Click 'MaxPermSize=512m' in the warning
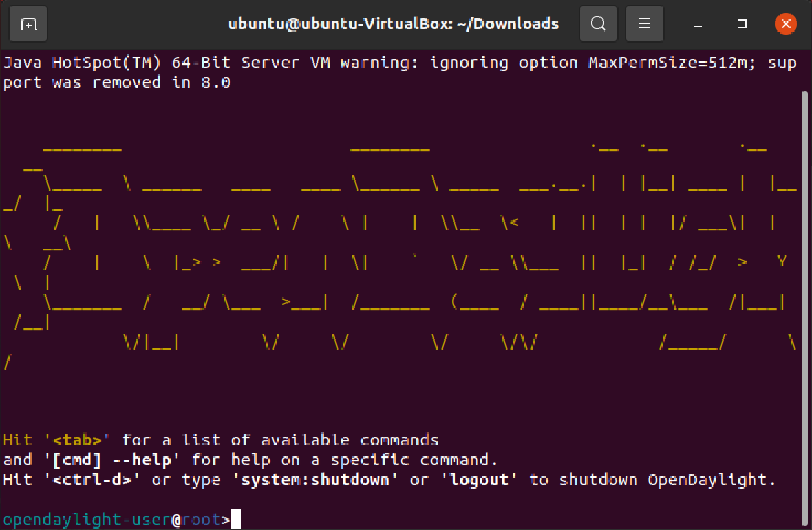Viewport: 812px width, 530px height. 668,63
